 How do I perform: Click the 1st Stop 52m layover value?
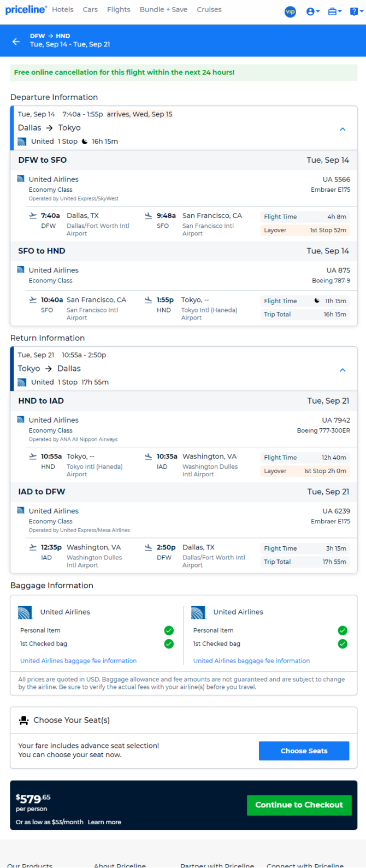point(328,231)
